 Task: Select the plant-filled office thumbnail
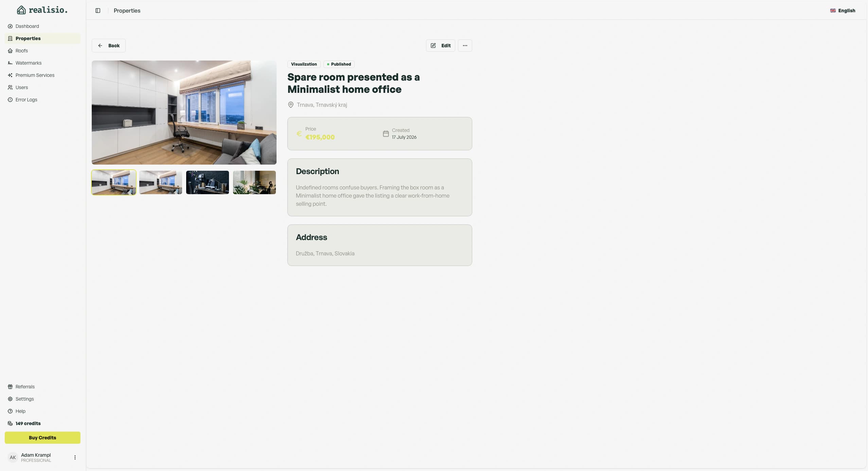(254, 182)
